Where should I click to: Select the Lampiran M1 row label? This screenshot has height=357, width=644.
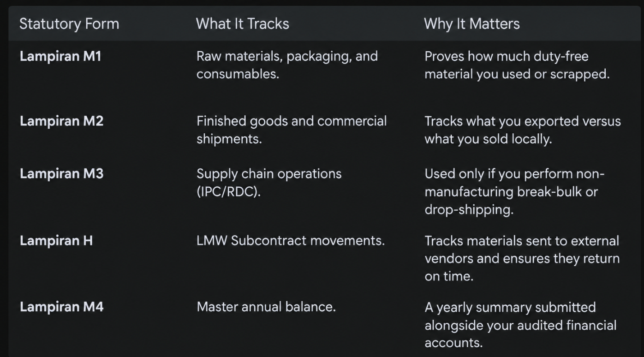pos(60,56)
